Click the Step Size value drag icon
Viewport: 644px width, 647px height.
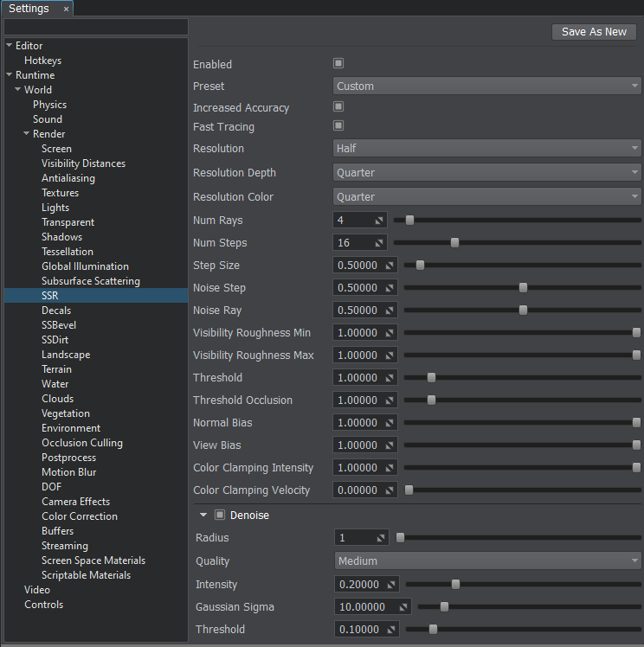point(390,266)
